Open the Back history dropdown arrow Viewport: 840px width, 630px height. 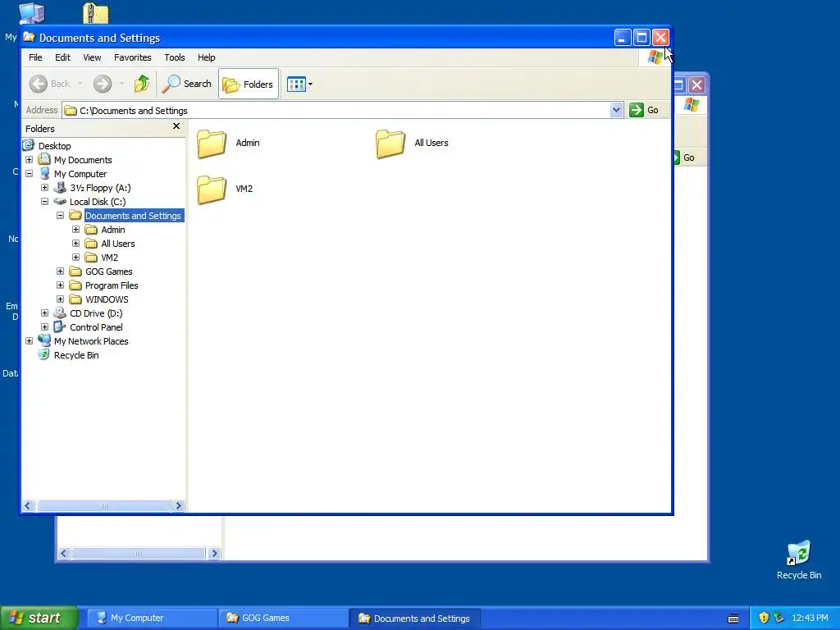80,84
